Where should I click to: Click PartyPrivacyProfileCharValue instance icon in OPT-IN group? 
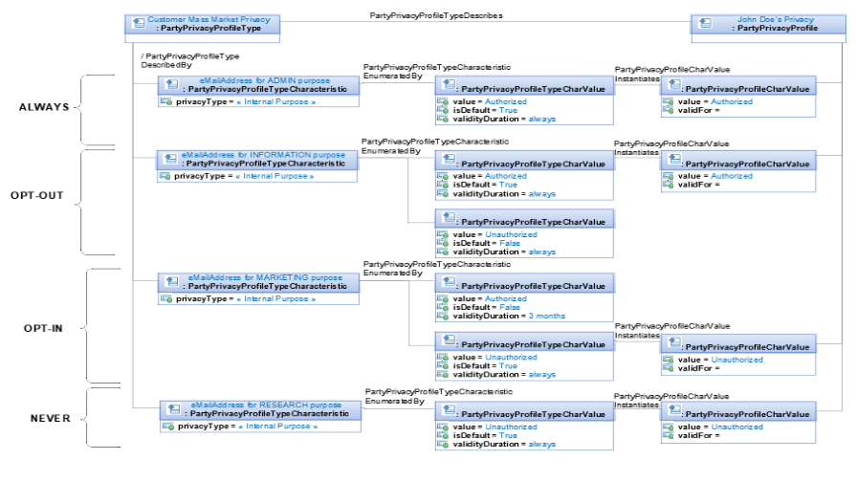point(674,343)
